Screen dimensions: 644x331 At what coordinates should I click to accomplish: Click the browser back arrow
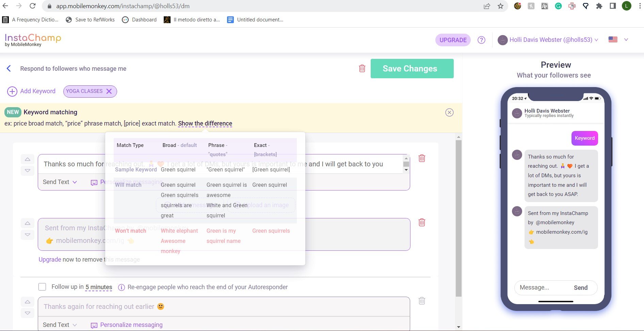tap(5, 6)
